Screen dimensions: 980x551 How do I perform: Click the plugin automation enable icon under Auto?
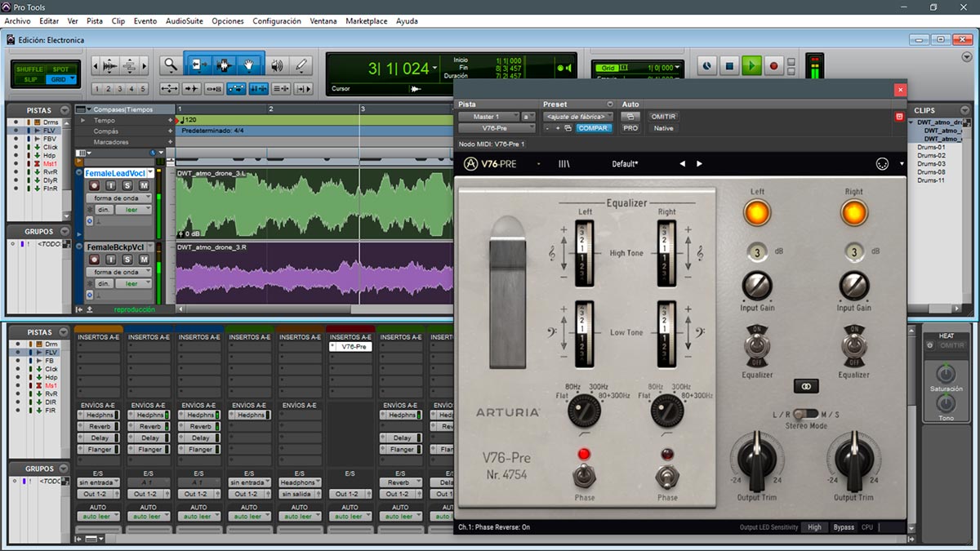coord(630,117)
